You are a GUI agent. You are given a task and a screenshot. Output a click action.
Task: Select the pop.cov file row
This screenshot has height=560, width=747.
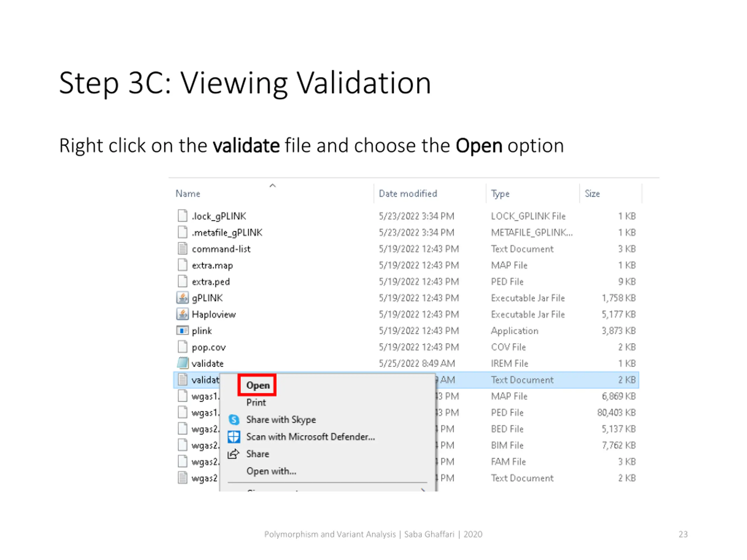pyautogui.click(x=406, y=347)
